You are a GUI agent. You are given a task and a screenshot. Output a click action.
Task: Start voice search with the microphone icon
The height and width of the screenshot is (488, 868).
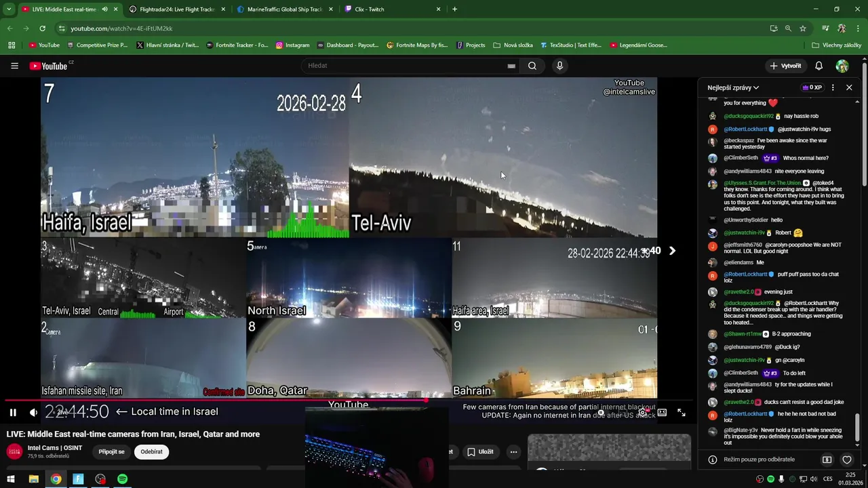559,66
